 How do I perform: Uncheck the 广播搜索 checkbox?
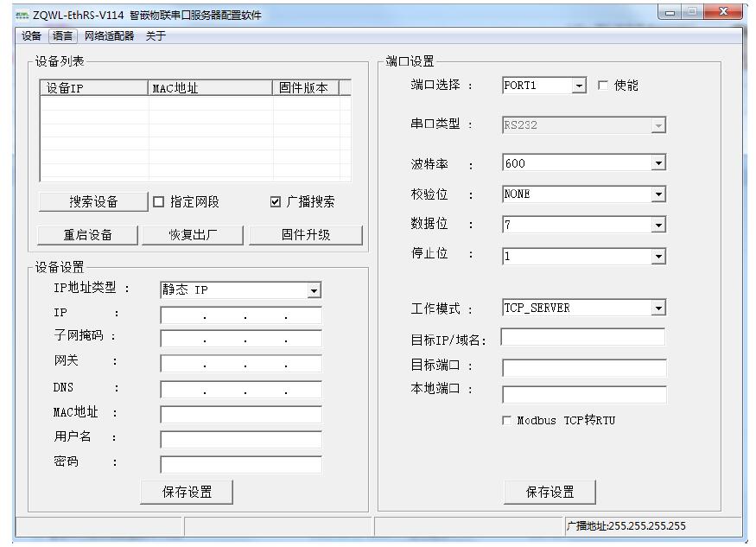click(x=276, y=201)
